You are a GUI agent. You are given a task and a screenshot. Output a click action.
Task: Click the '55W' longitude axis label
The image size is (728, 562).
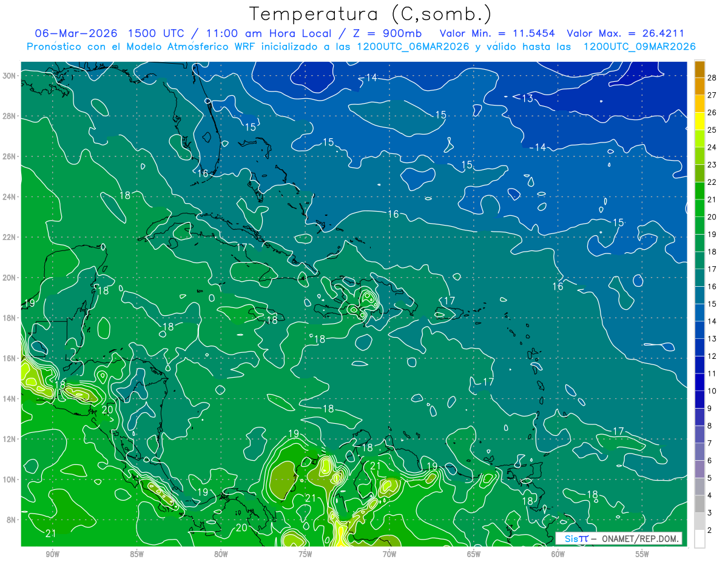pos(642,554)
